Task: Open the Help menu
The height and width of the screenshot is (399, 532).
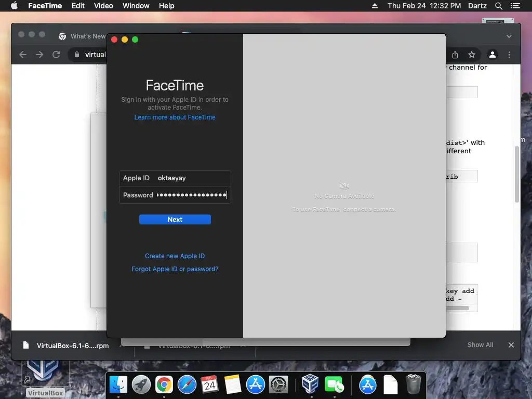Action: coord(167,6)
